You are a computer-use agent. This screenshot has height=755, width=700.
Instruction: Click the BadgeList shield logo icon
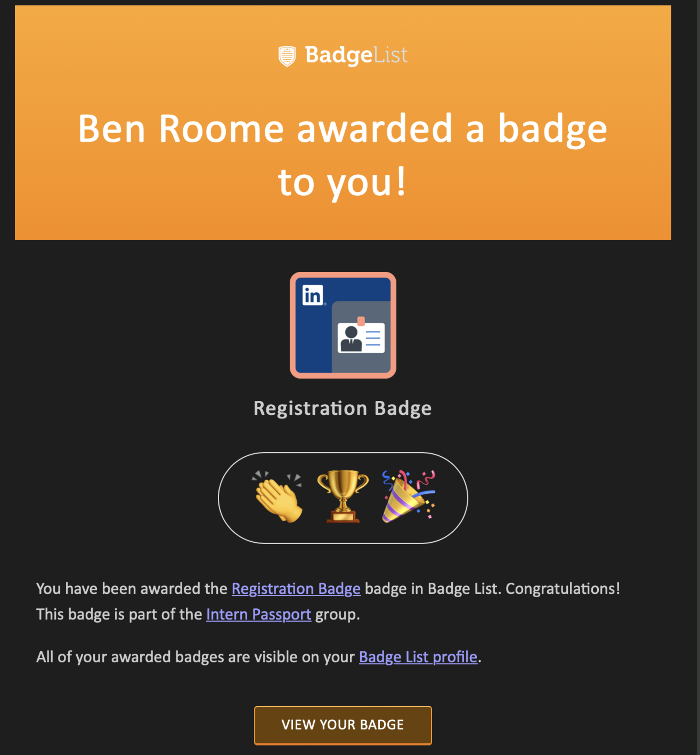[x=287, y=56]
